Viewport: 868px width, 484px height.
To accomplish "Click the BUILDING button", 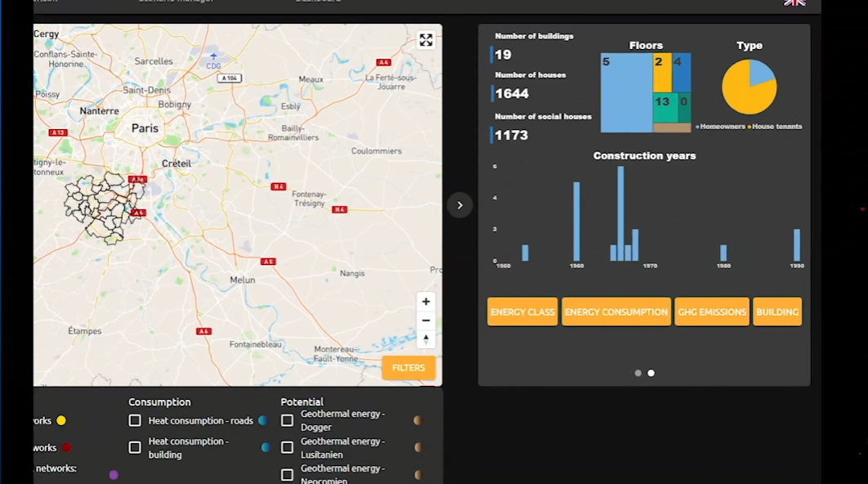I will coord(776,311).
